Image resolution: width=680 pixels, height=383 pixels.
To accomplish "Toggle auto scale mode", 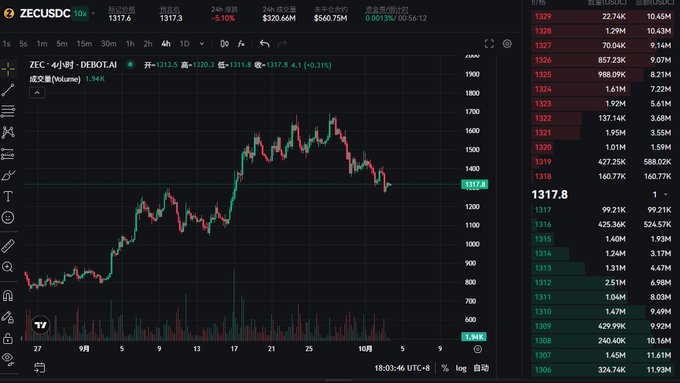I will [x=481, y=368].
